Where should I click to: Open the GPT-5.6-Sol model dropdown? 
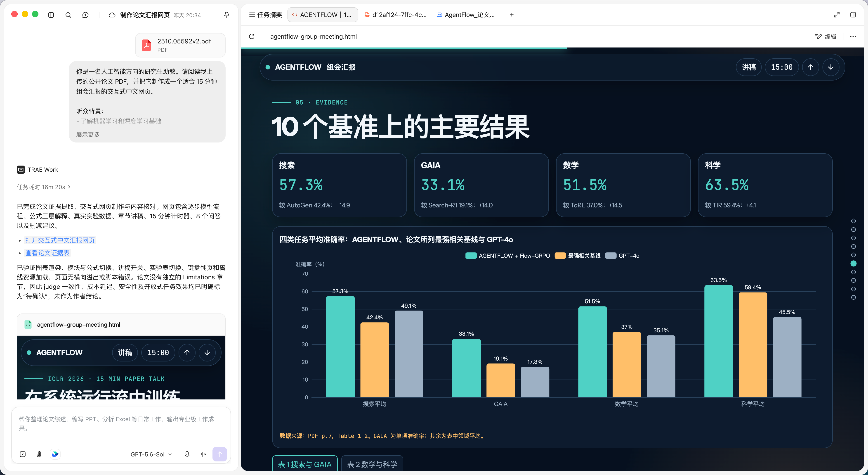click(x=151, y=454)
